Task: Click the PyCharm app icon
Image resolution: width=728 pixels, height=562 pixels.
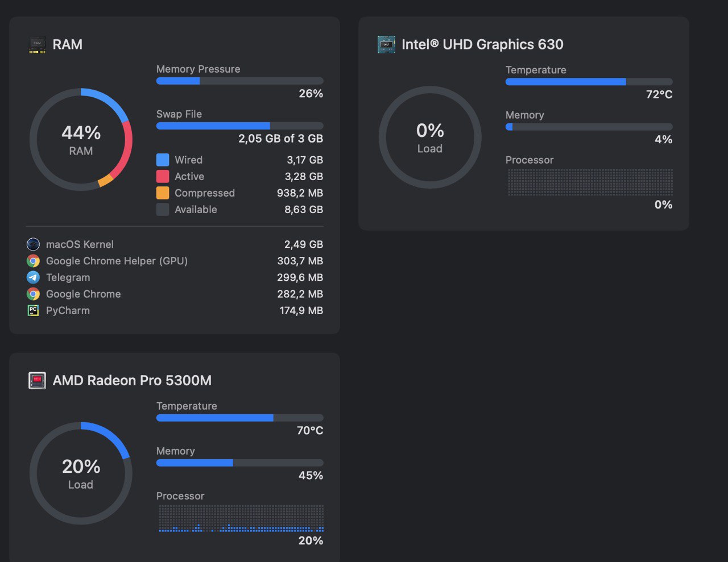Action: tap(33, 310)
